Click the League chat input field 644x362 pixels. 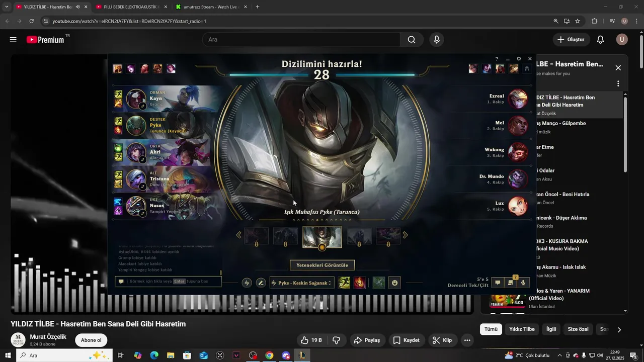click(x=169, y=282)
